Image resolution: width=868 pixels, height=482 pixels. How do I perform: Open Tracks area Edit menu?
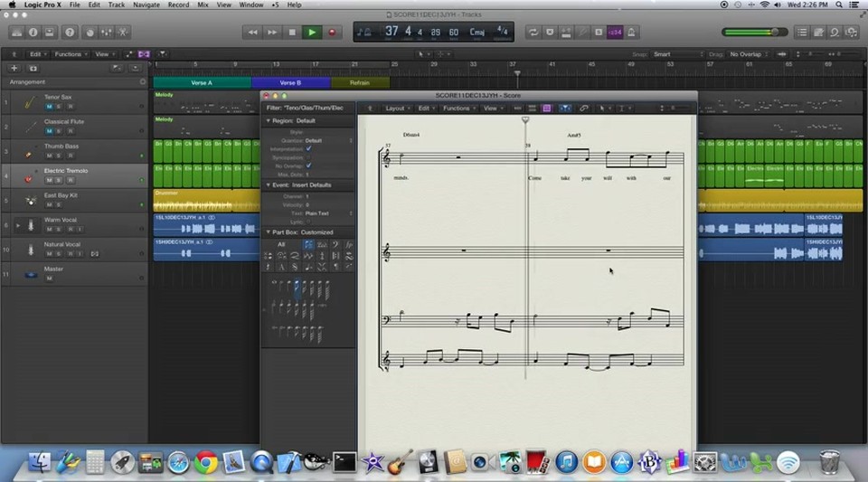tap(37, 54)
